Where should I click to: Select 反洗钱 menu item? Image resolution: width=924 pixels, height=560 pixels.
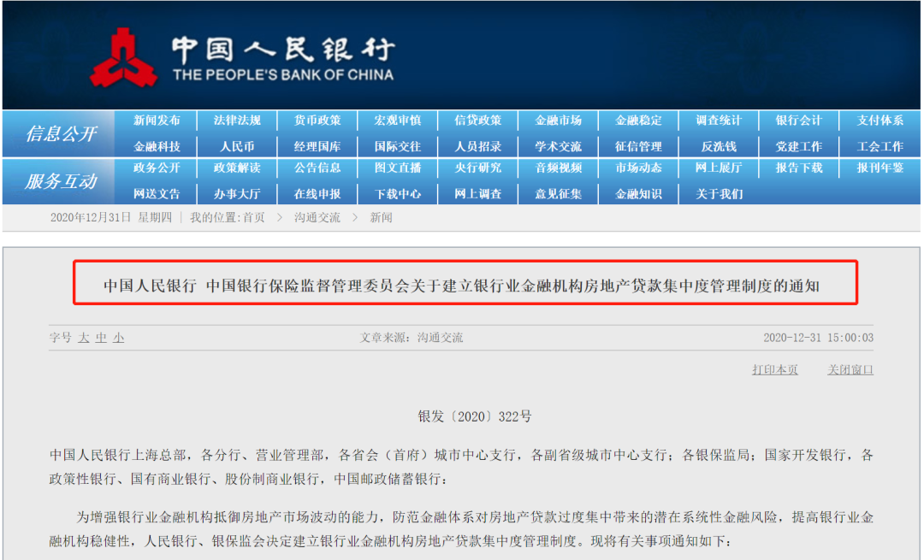pos(719,146)
